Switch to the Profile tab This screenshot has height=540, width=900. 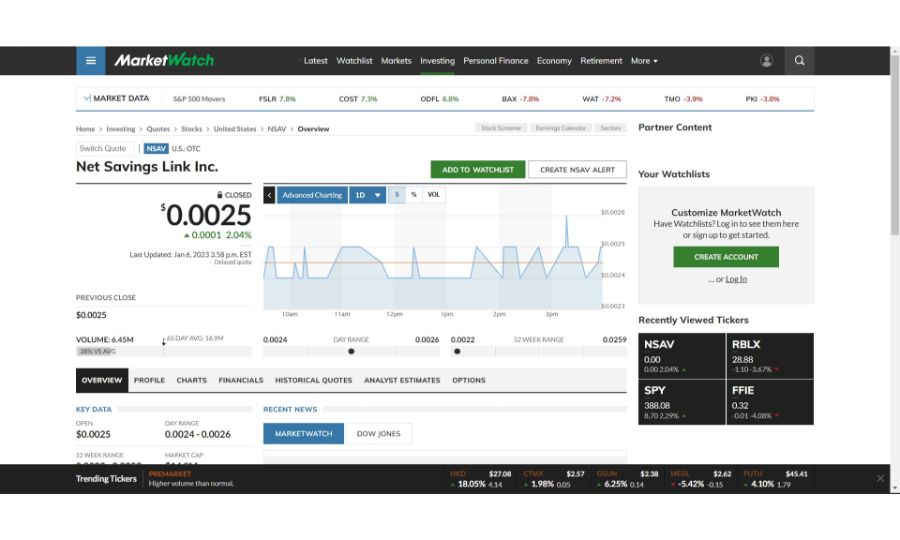pos(149,380)
